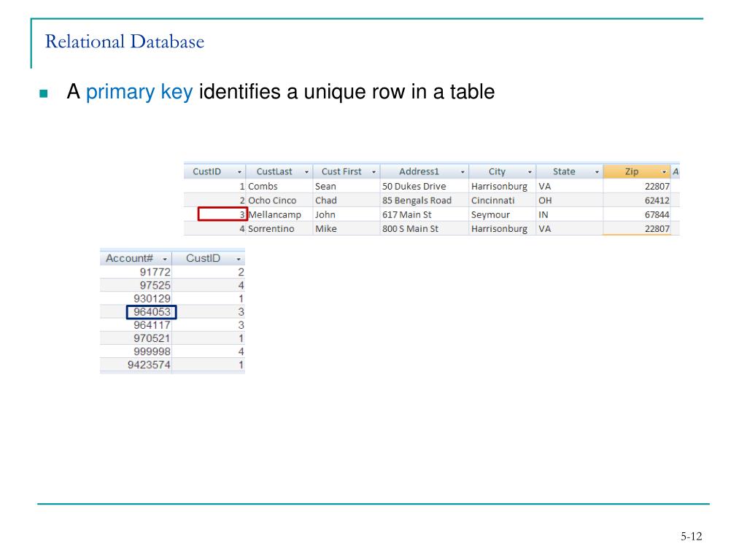Select account number 970521

[136, 338]
